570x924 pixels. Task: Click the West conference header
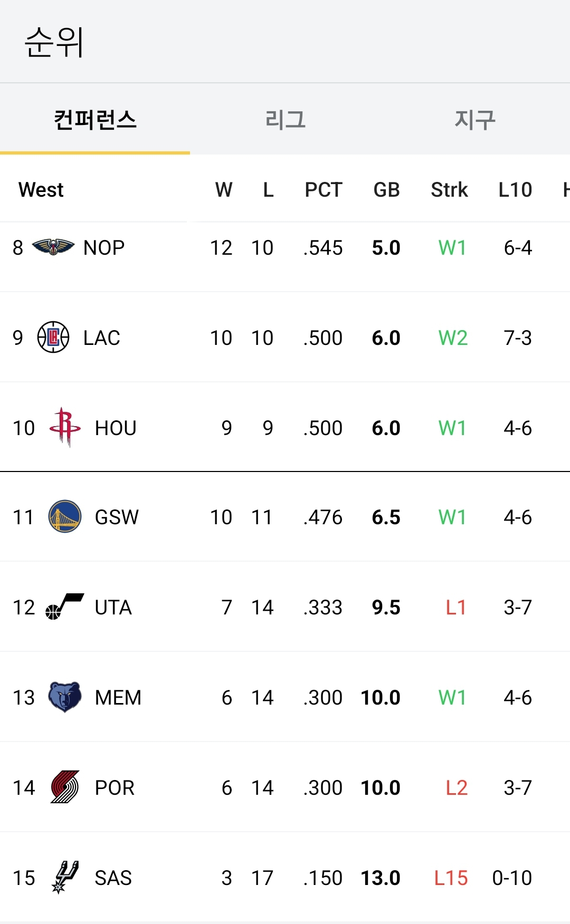pos(41,190)
